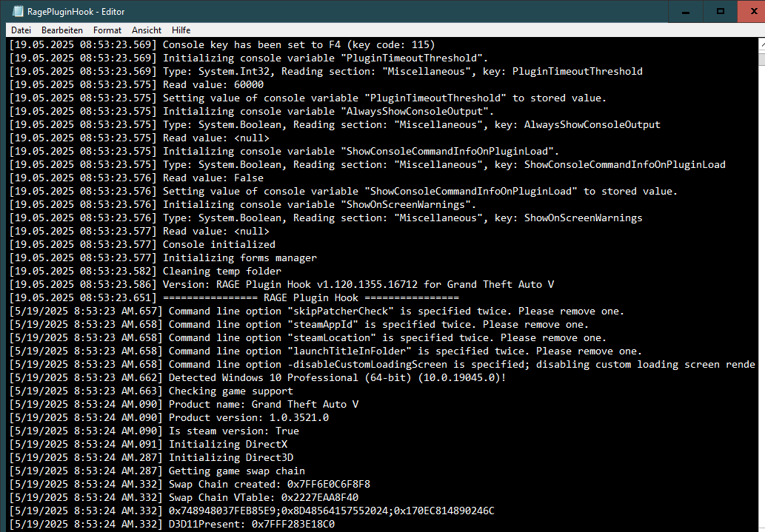The width and height of the screenshot is (765, 532).
Task: Click 'Detected Windows 10 Professional' line
Action: (x=258, y=378)
